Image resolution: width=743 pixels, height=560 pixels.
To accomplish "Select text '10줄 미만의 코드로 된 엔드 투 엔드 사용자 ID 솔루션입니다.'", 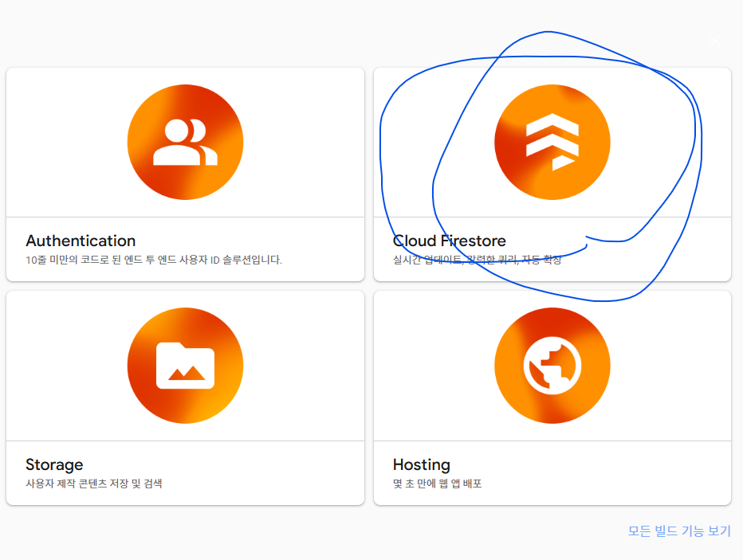I will click(x=154, y=260).
